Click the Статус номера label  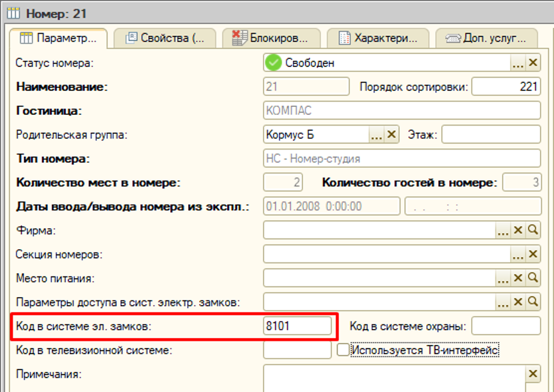54,63
